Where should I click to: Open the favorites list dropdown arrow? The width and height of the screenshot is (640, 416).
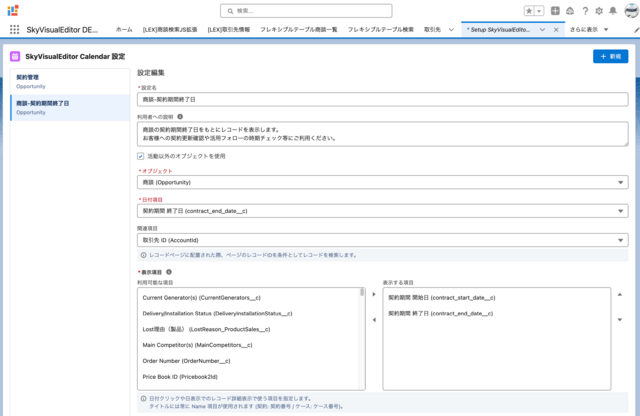point(539,11)
